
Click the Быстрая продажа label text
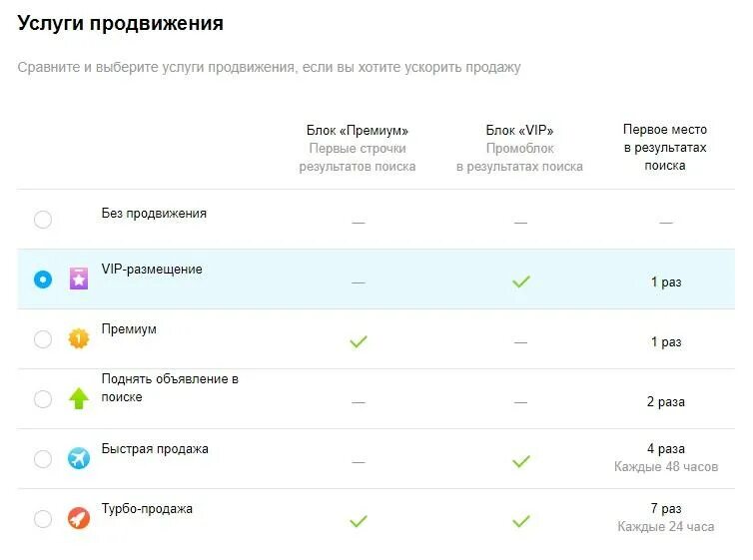pyautogui.click(x=155, y=449)
